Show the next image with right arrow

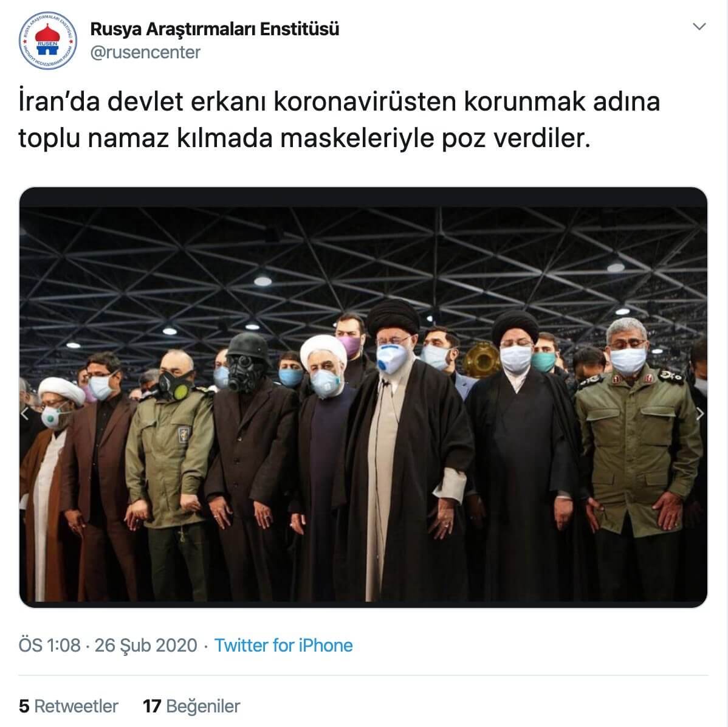coord(699,413)
